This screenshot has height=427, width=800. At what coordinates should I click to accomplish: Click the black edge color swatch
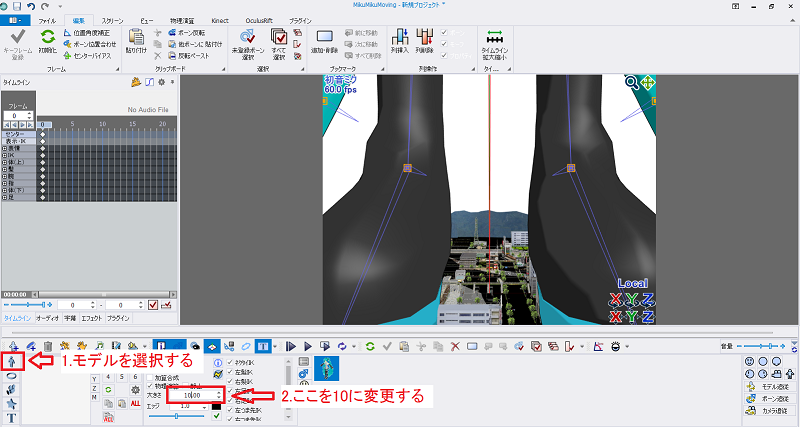[x=216, y=406]
